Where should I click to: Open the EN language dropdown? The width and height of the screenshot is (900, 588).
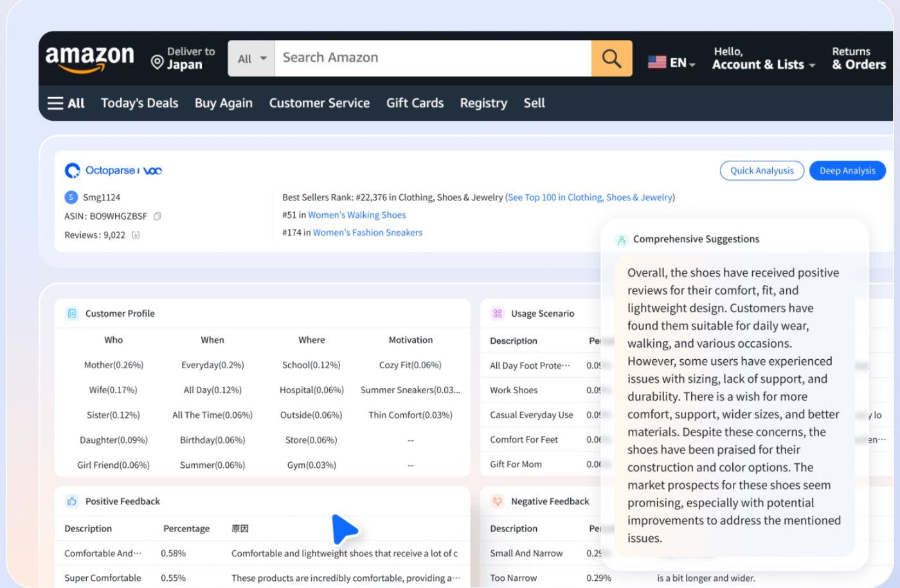[x=683, y=63]
